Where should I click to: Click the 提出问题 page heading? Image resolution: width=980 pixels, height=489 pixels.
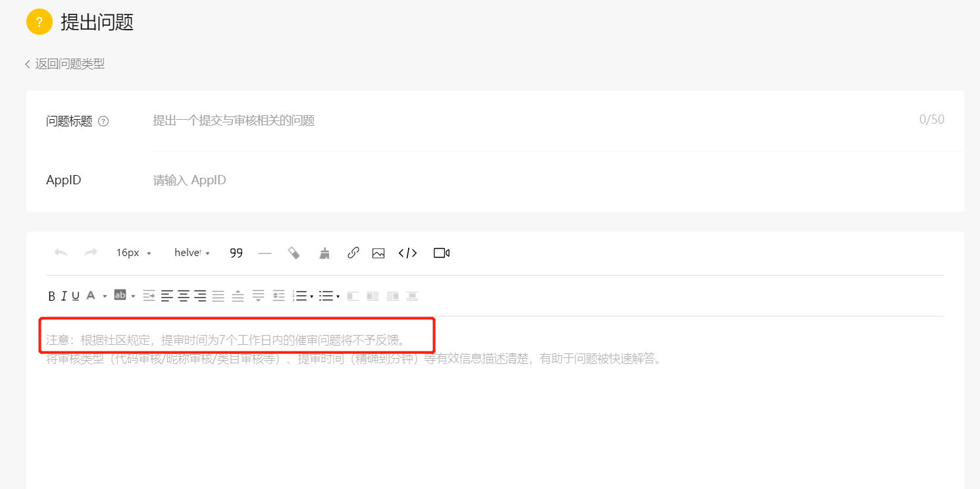97,22
